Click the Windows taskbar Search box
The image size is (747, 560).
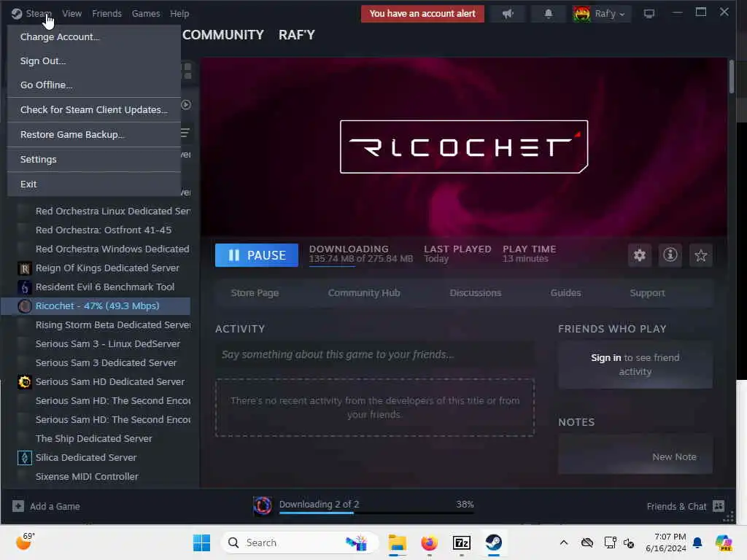300,542
